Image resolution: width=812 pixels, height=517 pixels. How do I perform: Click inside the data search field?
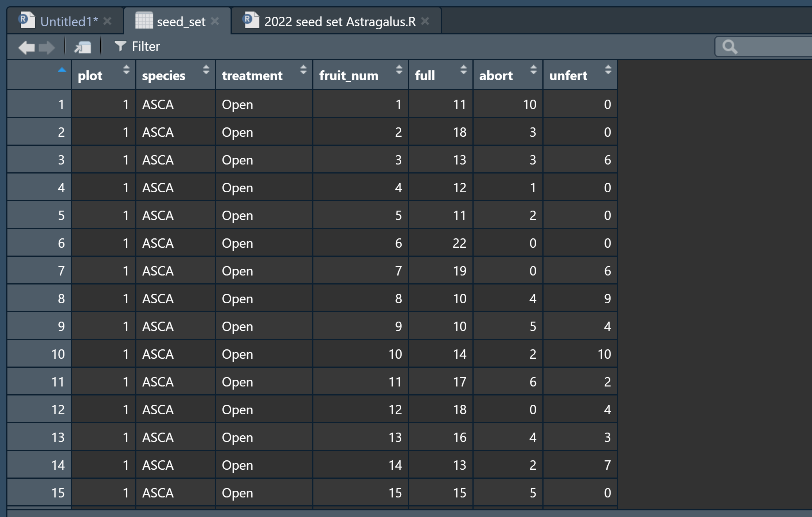pos(774,47)
